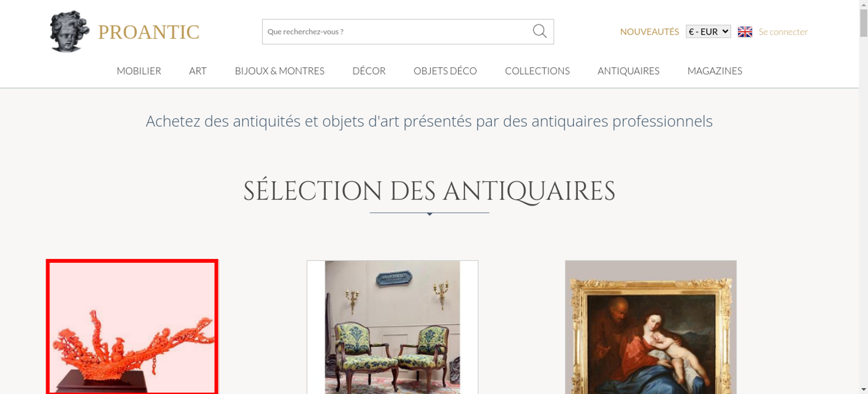
Task: Open the gilt-framed Madonna painting thumbnail
Action: (651, 327)
